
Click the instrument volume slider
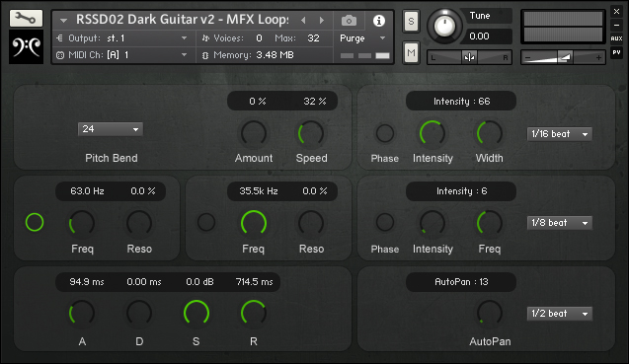coord(563,58)
